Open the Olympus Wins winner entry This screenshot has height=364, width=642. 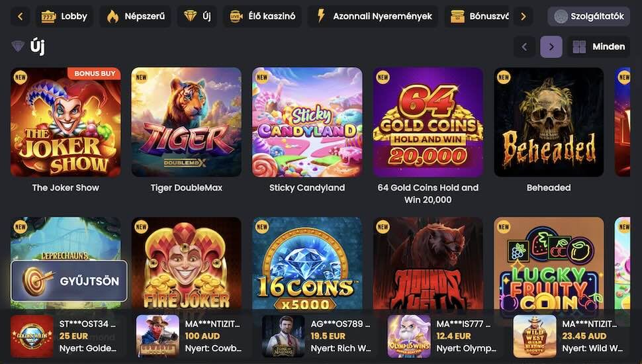click(442, 336)
